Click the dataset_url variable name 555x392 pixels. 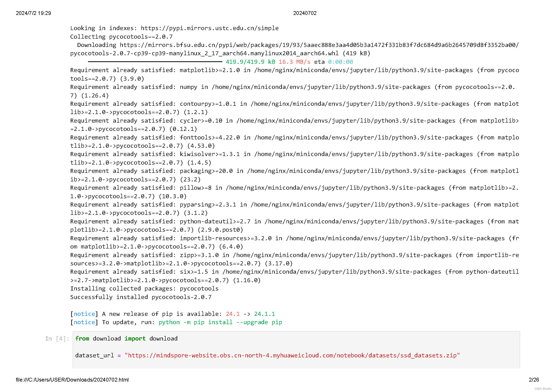coord(94,355)
